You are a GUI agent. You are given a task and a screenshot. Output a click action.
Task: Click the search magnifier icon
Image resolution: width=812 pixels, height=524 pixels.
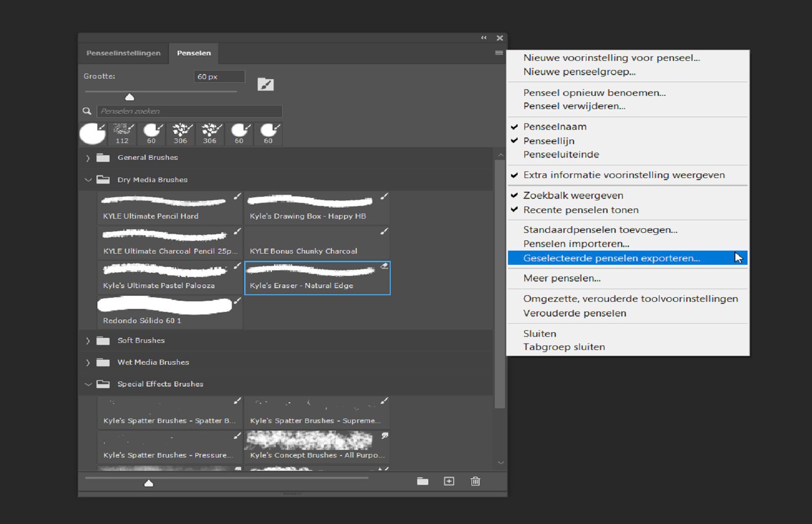[x=88, y=111]
